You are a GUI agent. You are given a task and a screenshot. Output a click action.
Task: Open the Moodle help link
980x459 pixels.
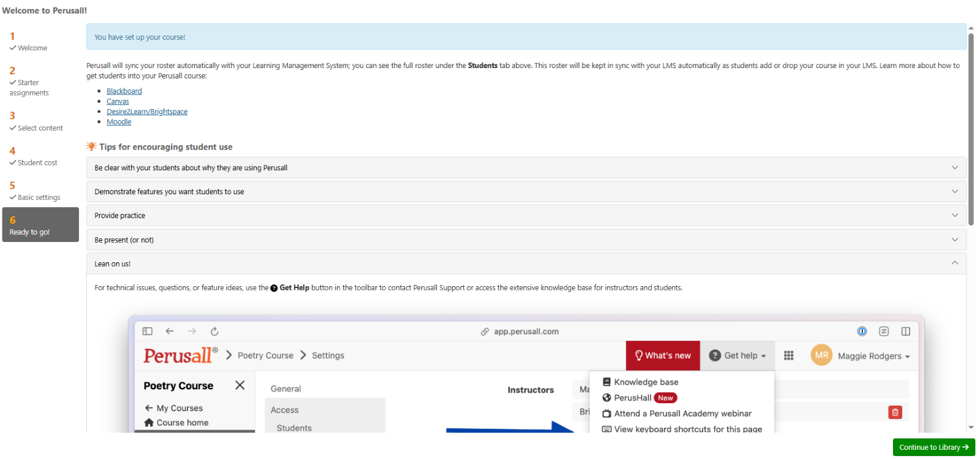119,122
